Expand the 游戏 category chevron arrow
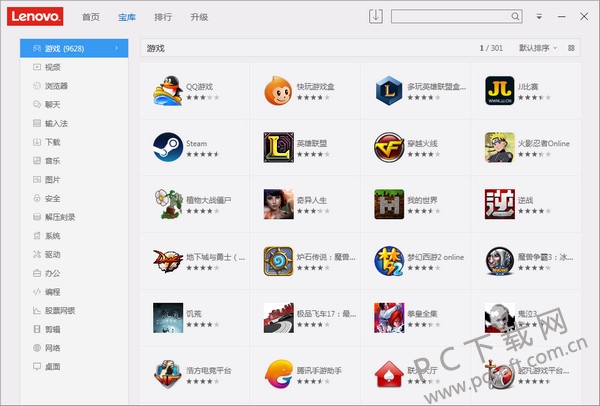Screen dimensions: 600x406 [116, 48]
